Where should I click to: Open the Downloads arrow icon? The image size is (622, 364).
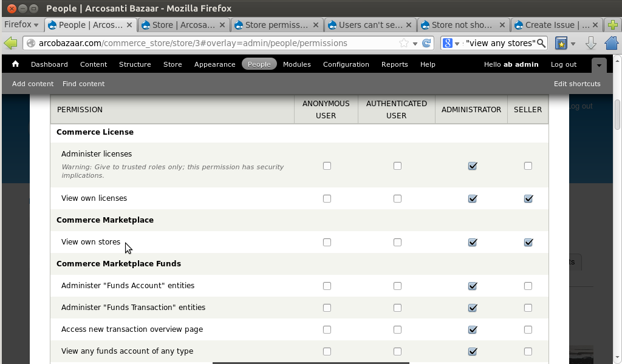coord(590,43)
